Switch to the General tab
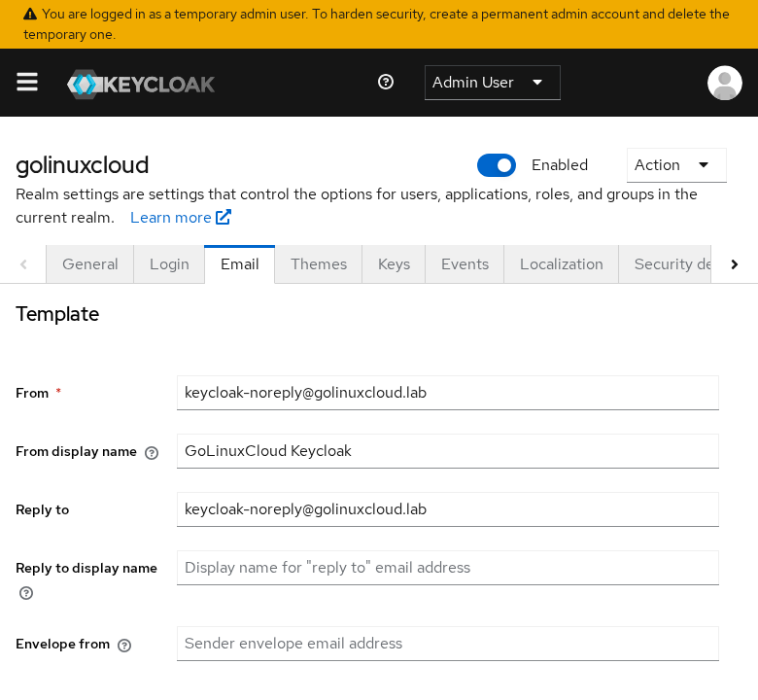 click(x=90, y=264)
